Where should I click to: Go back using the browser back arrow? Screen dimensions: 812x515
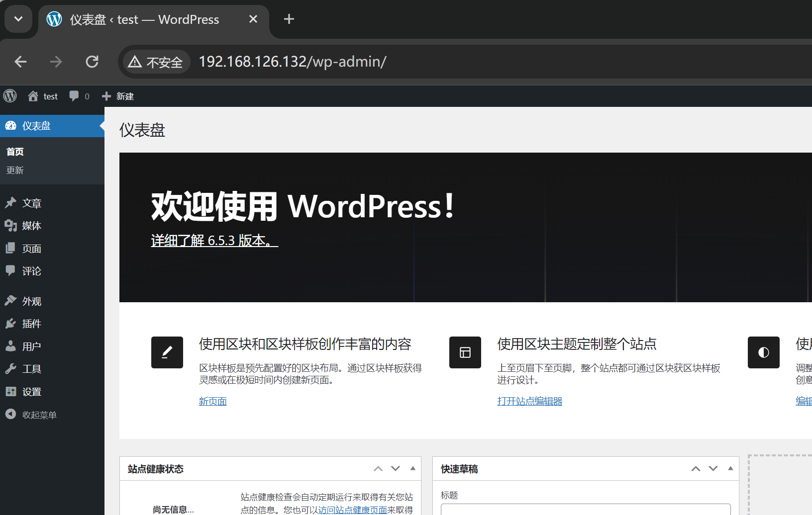pyautogui.click(x=20, y=62)
